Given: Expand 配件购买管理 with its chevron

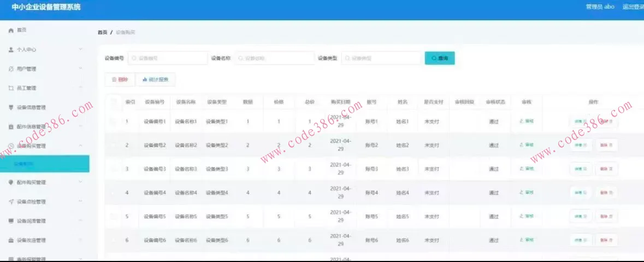Looking at the screenshot, I should pos(80,182).
